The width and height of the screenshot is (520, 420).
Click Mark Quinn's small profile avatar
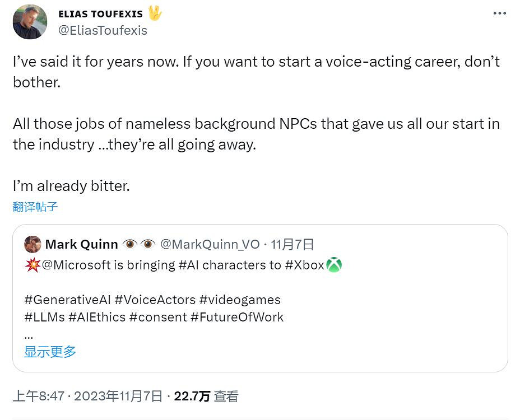(x=33, y=244)
